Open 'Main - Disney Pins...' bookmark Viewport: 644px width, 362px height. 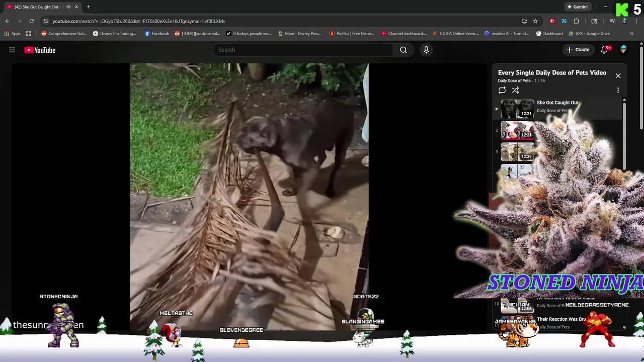(x=299, y=34)
